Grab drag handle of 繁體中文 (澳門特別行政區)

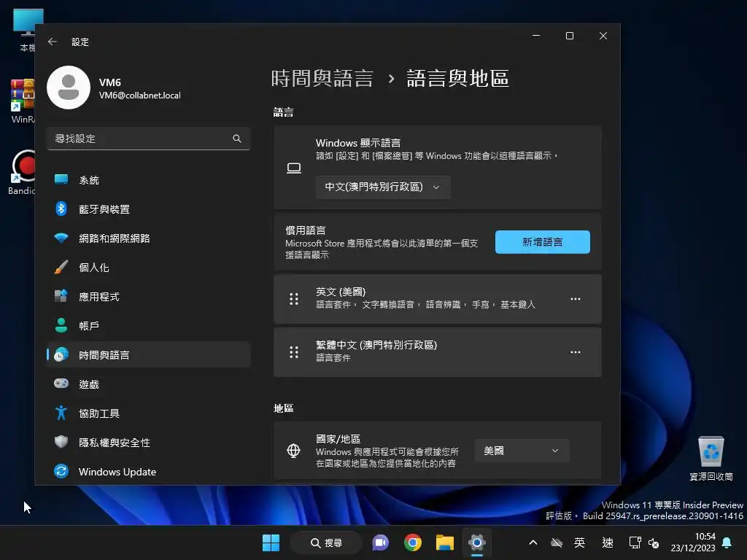click(x=294, y=352)
